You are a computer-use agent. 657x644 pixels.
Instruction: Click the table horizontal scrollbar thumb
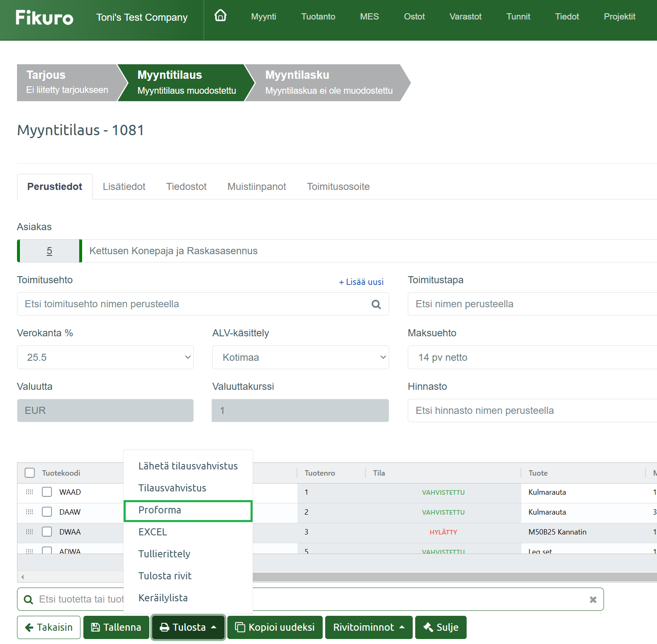(455, 577)
